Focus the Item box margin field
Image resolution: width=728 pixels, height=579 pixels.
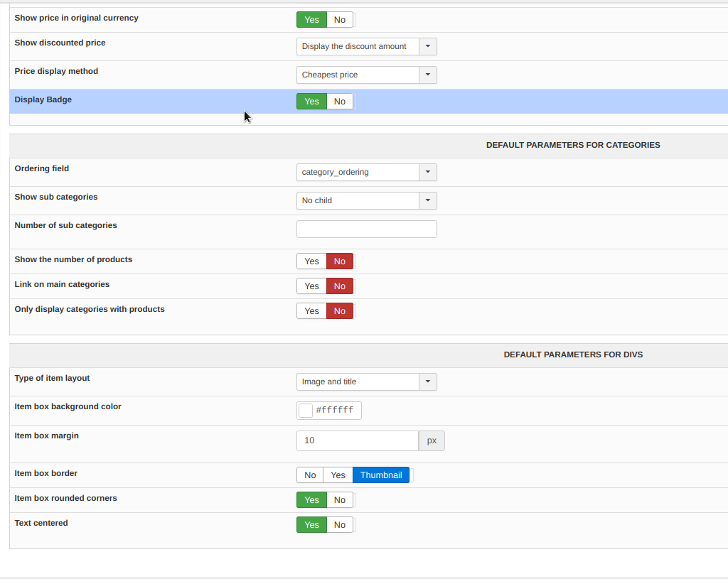[358, 440]
